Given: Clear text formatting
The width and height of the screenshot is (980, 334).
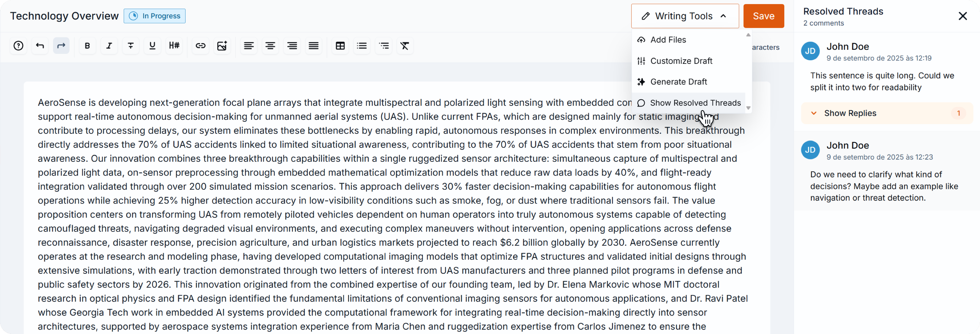Looking at the screenshot, I should coord(405,46).
